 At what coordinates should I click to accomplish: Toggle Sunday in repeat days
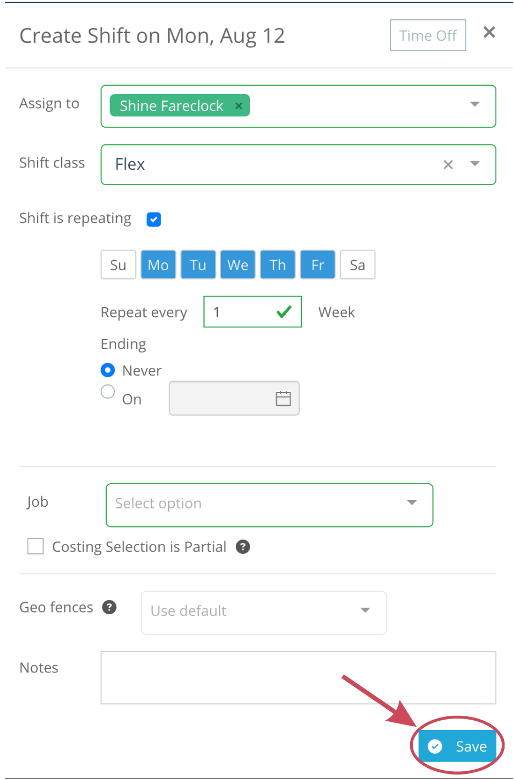pyautogui.click(x=118, y=265)
